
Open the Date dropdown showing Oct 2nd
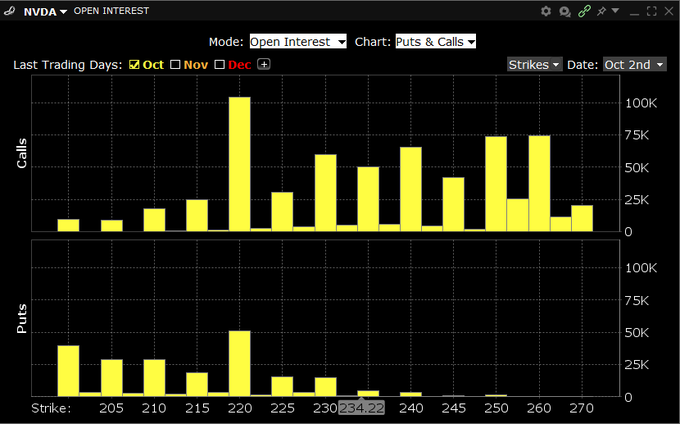click(x=634, y=65)
